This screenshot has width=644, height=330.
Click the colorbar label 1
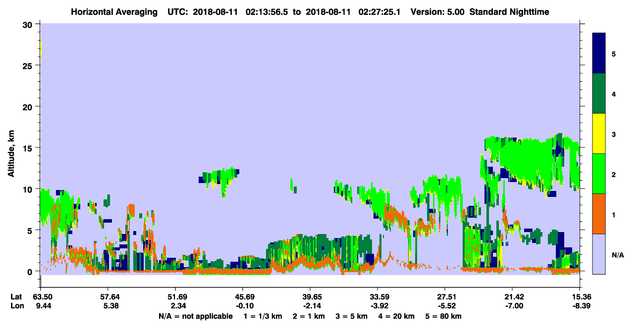click(614, 214)
